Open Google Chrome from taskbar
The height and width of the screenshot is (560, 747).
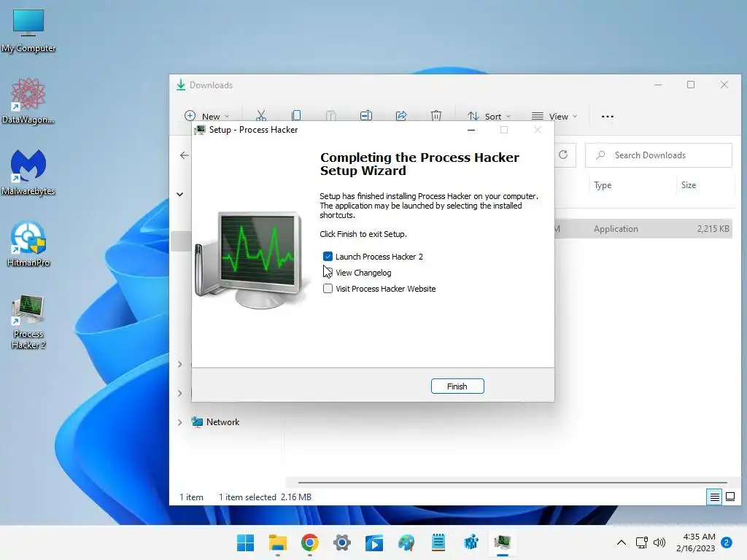tap(309, 542)
